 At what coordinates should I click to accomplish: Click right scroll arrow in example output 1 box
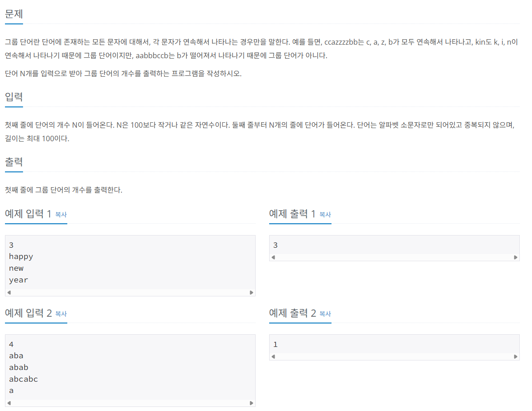515,257
